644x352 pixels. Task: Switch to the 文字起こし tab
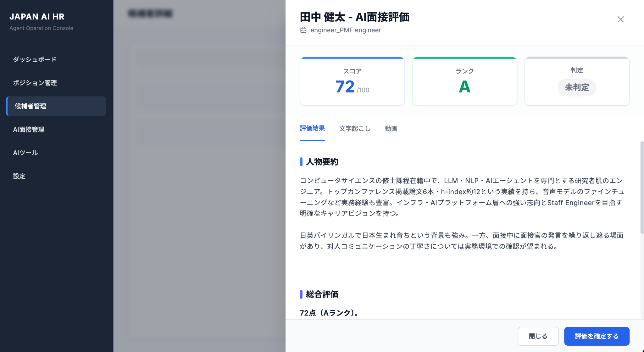click(x=355, y=128)
